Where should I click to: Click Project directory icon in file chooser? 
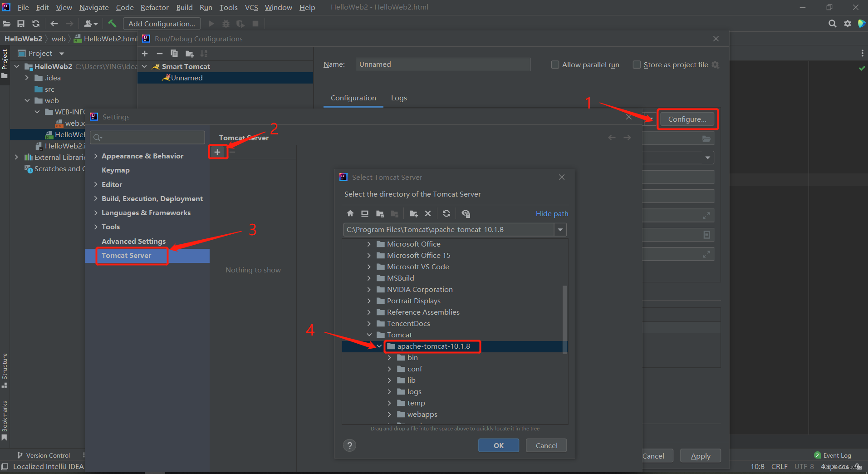coord(380,213)
